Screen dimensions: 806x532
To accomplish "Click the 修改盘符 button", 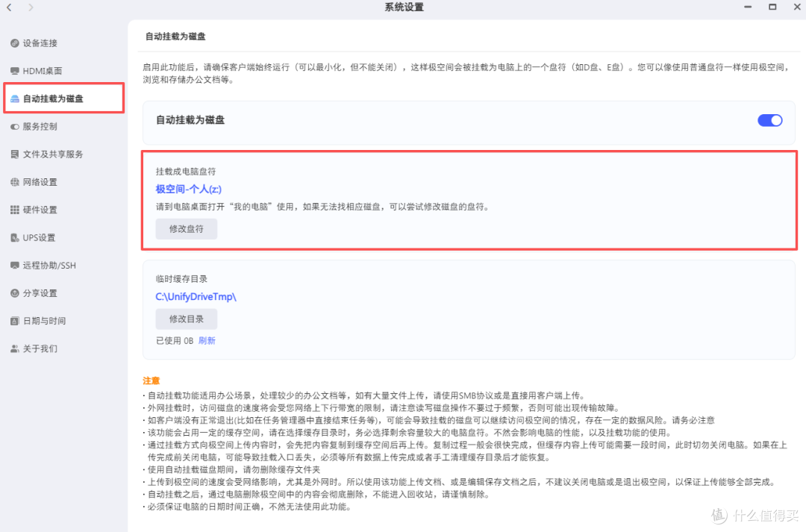I will tap(186, 228).
